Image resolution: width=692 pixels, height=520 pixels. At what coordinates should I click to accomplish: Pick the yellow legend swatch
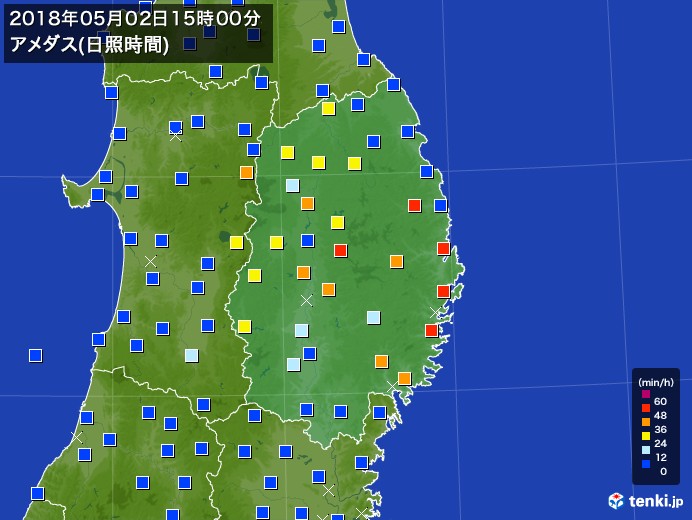tap(646, 436)
